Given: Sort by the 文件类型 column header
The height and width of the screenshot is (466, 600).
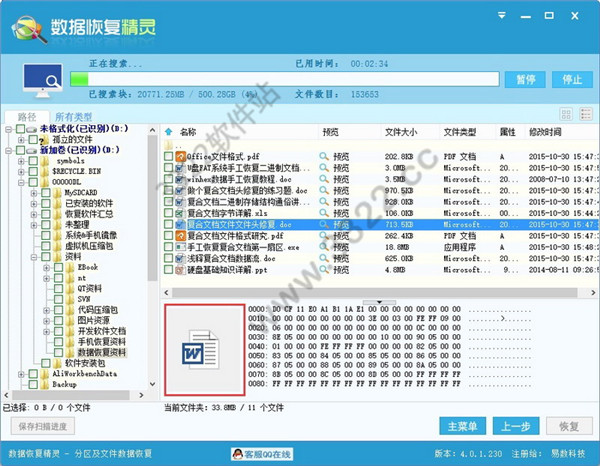Looking at the screenshot, I should (460, 132).
